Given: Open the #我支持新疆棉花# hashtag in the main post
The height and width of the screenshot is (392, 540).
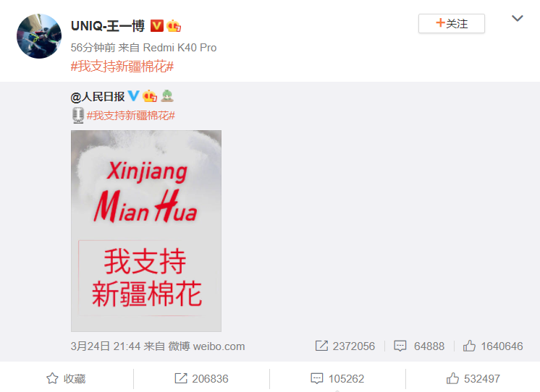Looking at the screenshot, I should click(x=122, y=66).
